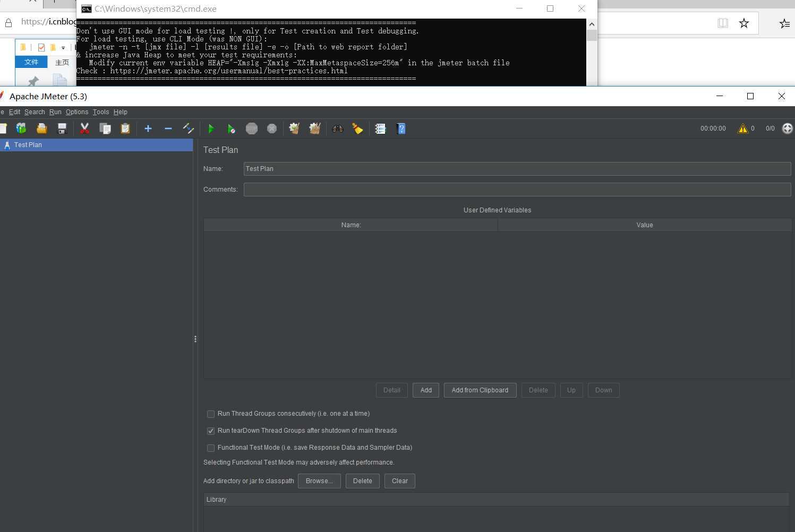This screenshot has height=532, width=795.
Task: Uncheck Run tearDown Thread Groups checkbox
Action: (211, 431)
